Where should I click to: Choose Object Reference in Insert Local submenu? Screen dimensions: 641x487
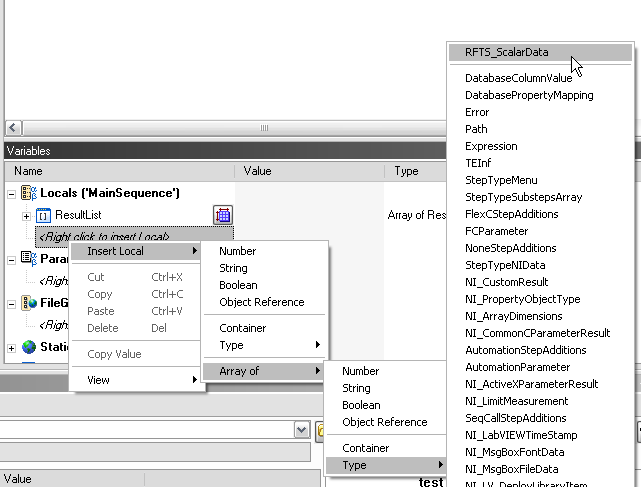[262, 302]
